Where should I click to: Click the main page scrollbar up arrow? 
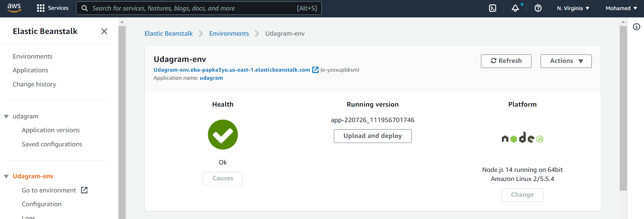(623, 22)
